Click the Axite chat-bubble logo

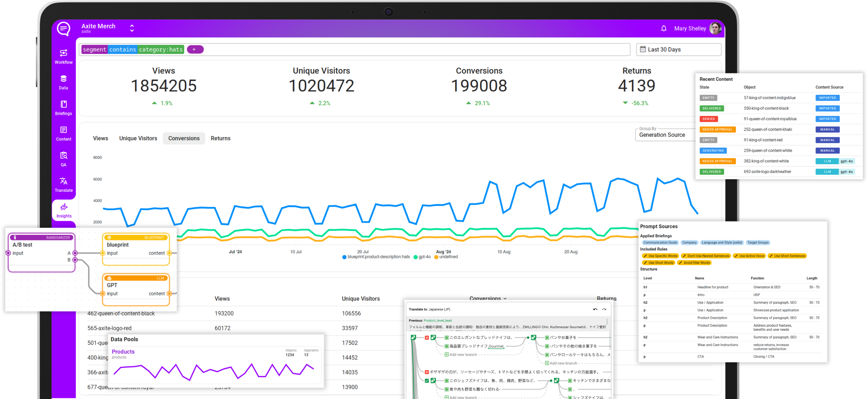point(63,29)
